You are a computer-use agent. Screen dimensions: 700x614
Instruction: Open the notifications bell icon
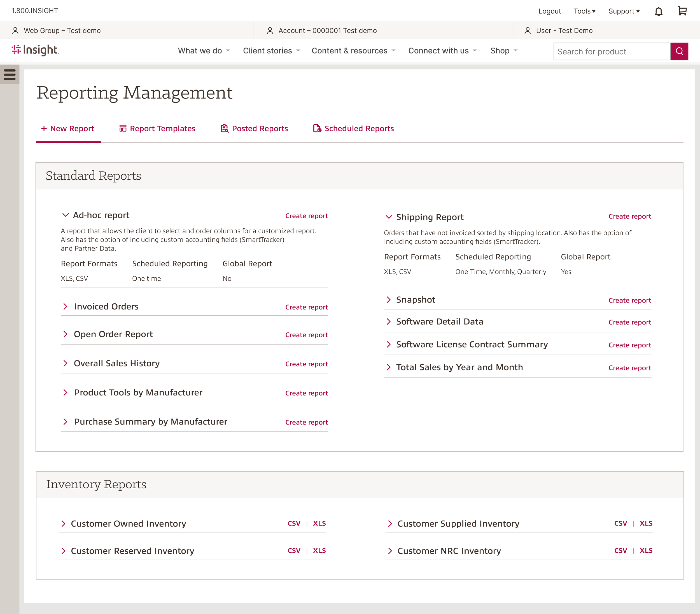[x=658, y=11]
